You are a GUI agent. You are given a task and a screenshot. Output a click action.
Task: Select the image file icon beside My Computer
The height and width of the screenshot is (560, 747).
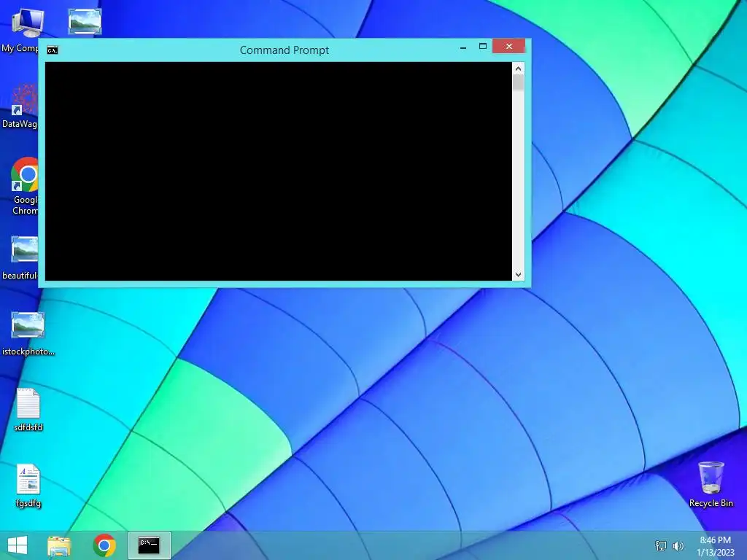85,21
